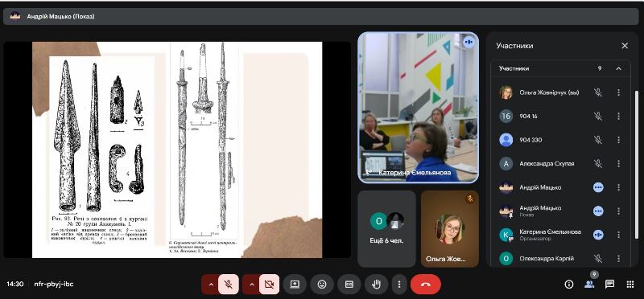Open options menu for 904 330

pyautogui.click(x=618, y=140)
